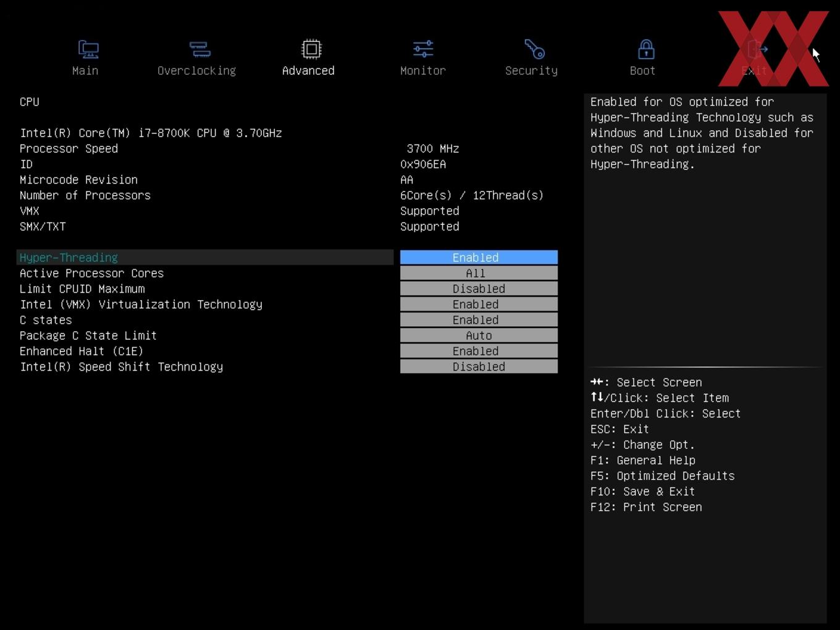Switch to the Overclocking tab label
This screenshot has height=630, width=840.
[196, 71]
